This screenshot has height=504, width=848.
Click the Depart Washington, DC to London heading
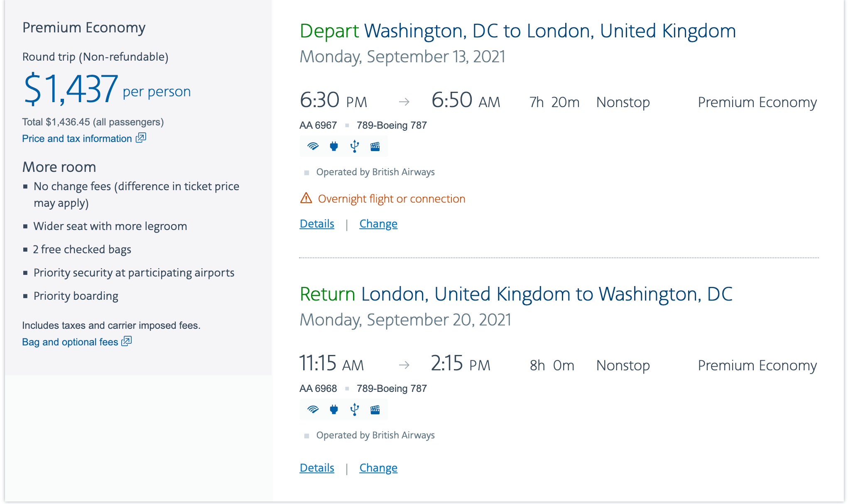[517, 31]
